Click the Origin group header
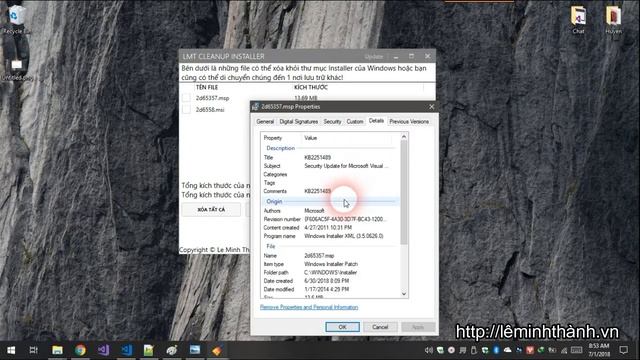640x360 pixels. (x=274, y=202)
